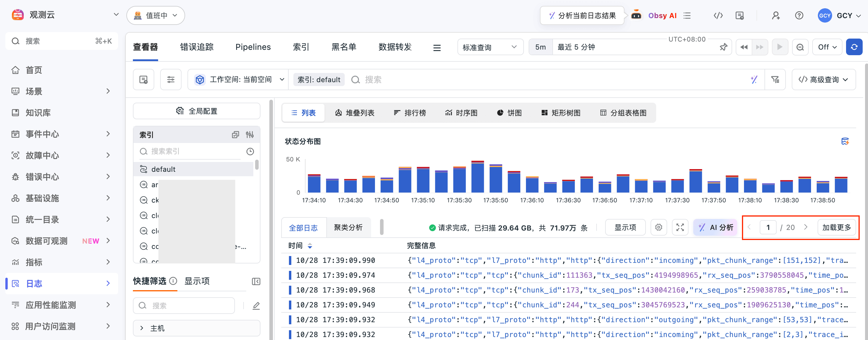
Task: Click the filter settings sliders icon
Action: pyautogui.click(x=171, y=80)
